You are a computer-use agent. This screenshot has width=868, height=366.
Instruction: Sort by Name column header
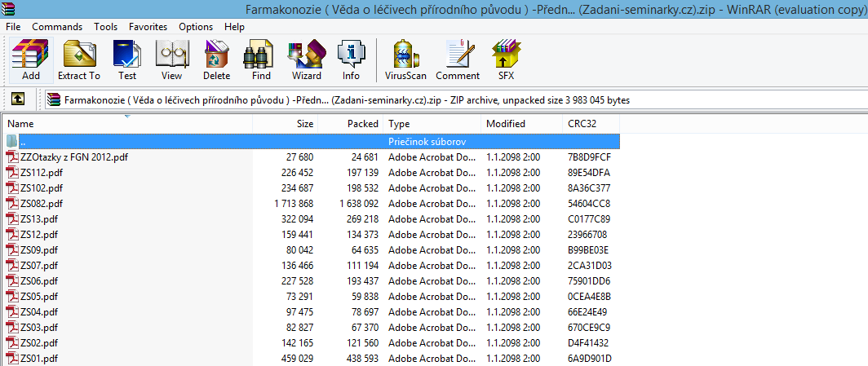click(x=128, y=124)
